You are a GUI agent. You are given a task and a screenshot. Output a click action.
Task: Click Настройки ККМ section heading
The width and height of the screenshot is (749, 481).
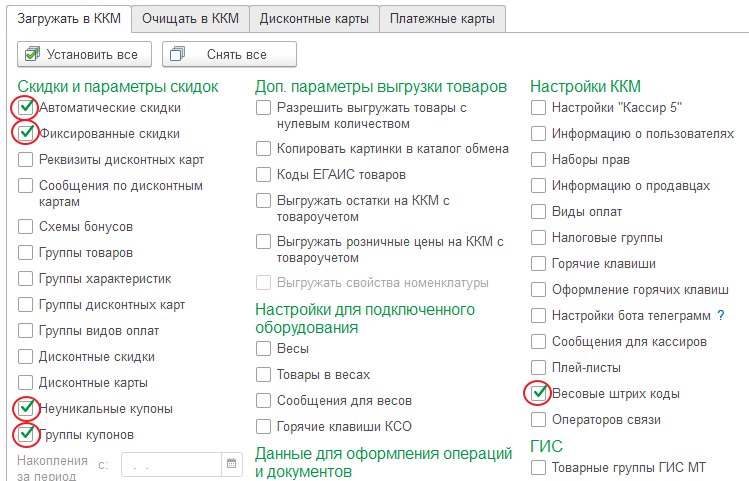click(x=585, y=86)
